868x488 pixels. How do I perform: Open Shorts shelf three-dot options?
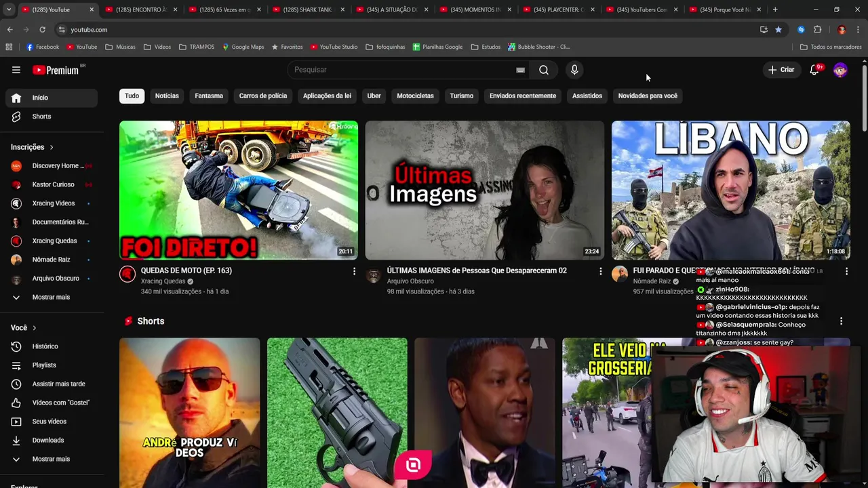(x=841, y=321)
